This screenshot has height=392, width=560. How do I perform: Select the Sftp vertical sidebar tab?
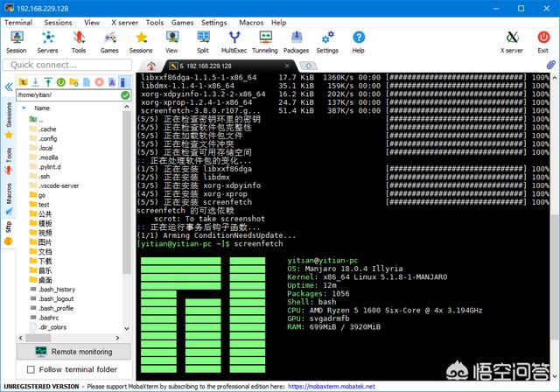pos(9,233)
